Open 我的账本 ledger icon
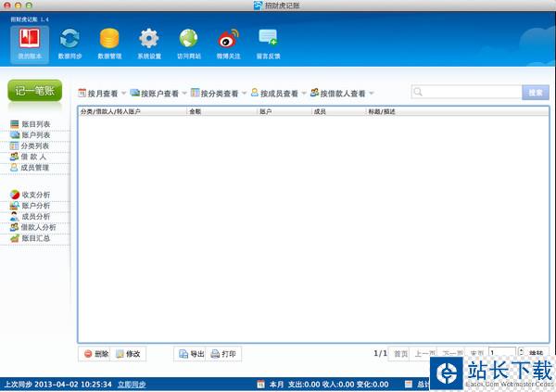 [x=30, y=40]
